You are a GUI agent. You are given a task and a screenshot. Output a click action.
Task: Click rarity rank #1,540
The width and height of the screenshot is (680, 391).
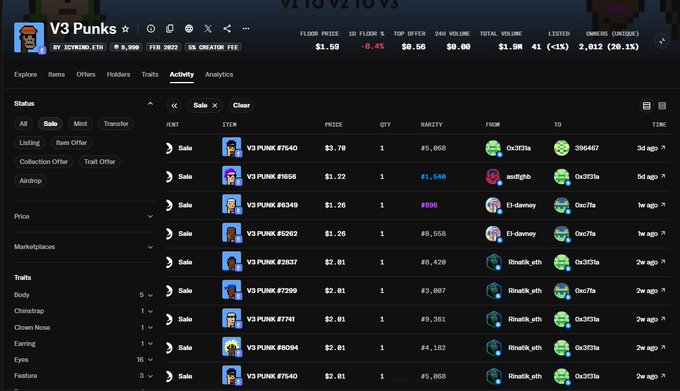433,176
